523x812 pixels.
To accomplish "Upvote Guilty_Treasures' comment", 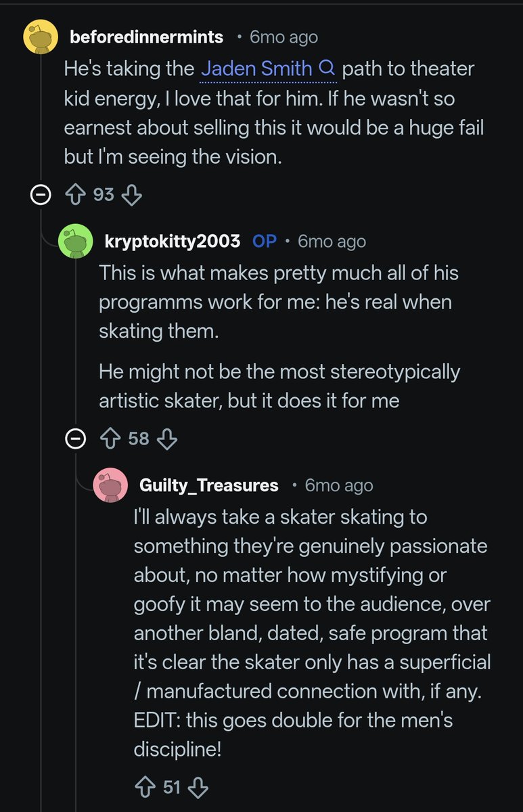I will (145, 788).
